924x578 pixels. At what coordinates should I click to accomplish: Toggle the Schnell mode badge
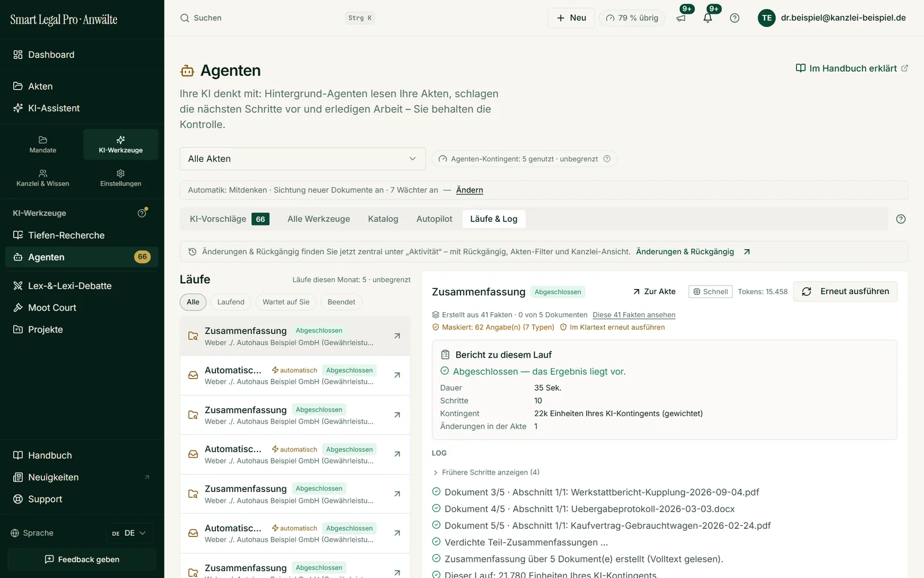point(710,292)
